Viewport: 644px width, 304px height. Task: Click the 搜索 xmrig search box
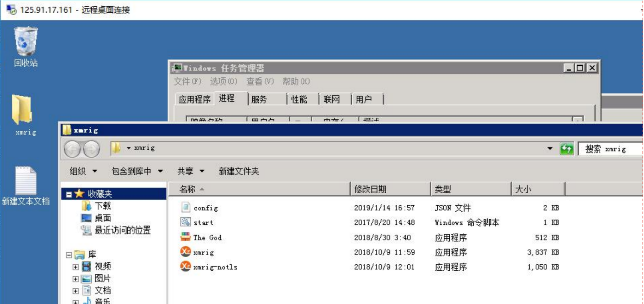click(611, 149)
